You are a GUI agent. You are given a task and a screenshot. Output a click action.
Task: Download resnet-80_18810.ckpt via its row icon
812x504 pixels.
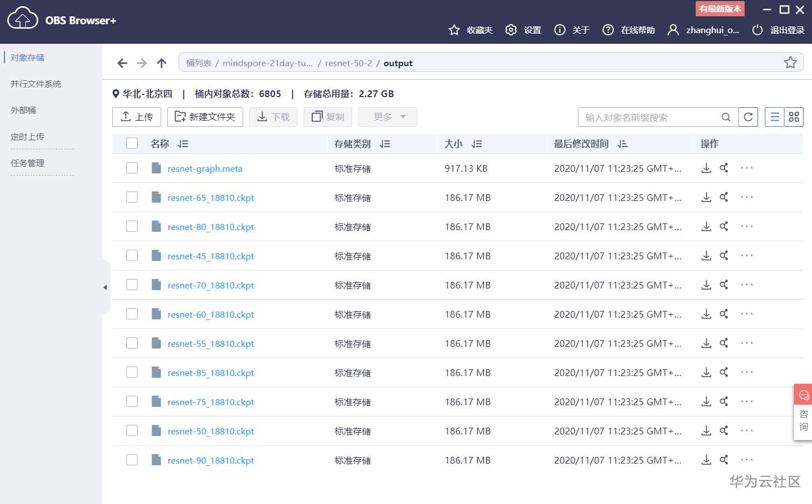pyautogui.click(x=706, y=226)
